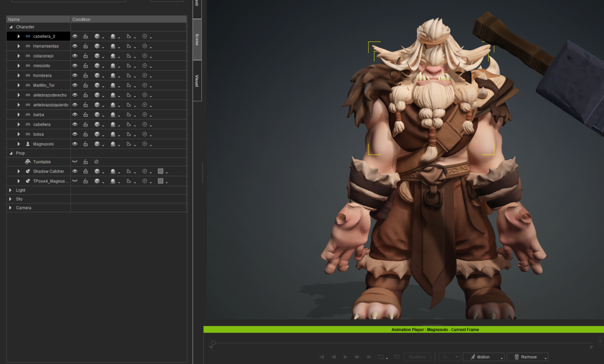Click the cube render-state icon for Herramientas
Image resolution: width=604 pixels, height=364 pixels.
click(x=97, y=46)
